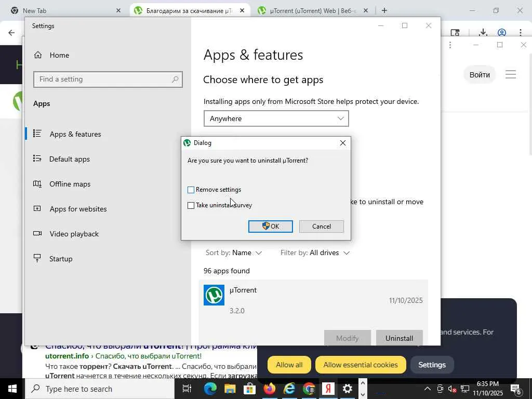Open Task View on the taskbar
This screenshot has width=532, height=399.
click(187, 389)
